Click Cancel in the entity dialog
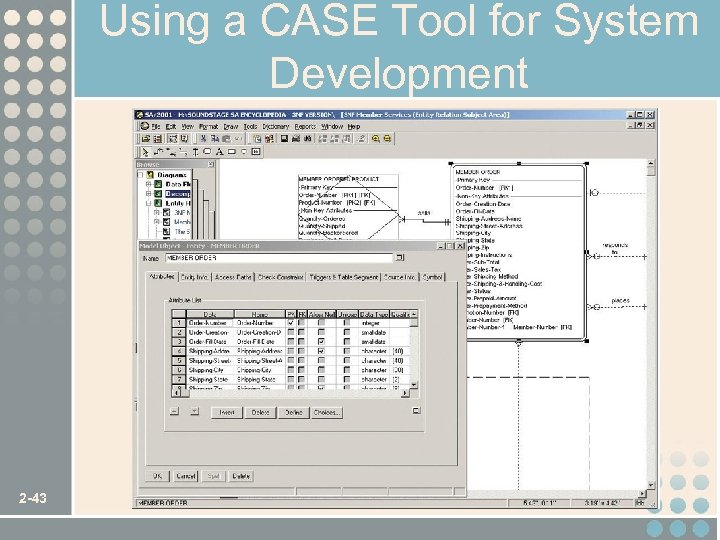720x540 pixels. coord(186,476)
